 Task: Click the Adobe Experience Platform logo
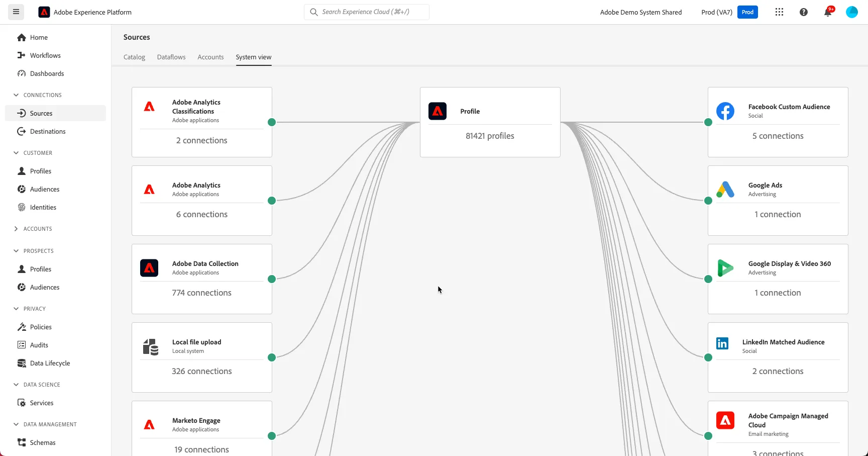[44, 12]
